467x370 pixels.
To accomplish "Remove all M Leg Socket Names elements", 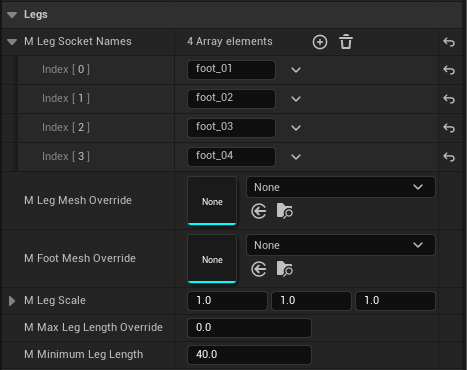I will coord(346,42).
